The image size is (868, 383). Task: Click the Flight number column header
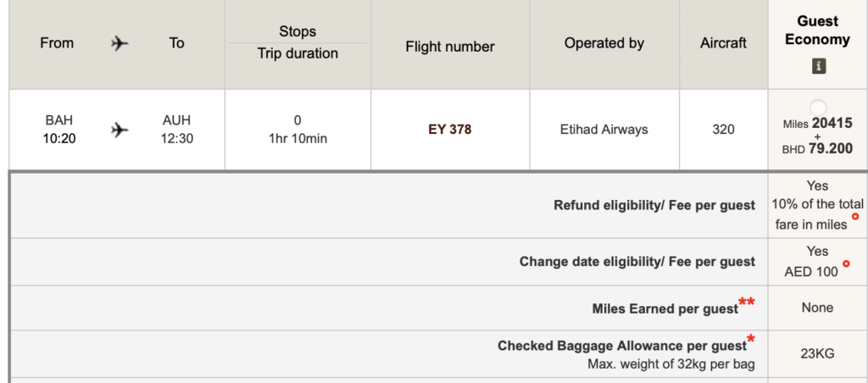450,47
